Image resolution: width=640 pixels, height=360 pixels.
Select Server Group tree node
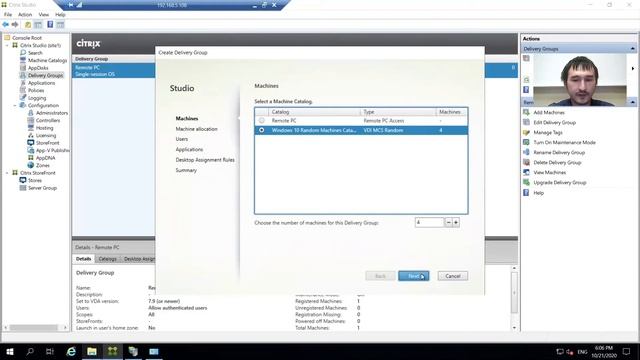point(42,188)
